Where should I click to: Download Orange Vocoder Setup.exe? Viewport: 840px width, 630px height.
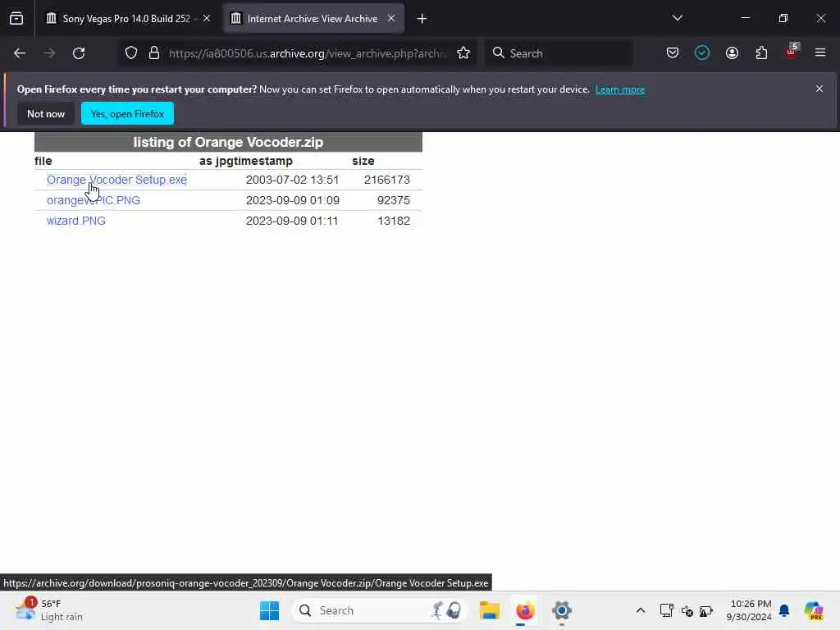point(116,180)
